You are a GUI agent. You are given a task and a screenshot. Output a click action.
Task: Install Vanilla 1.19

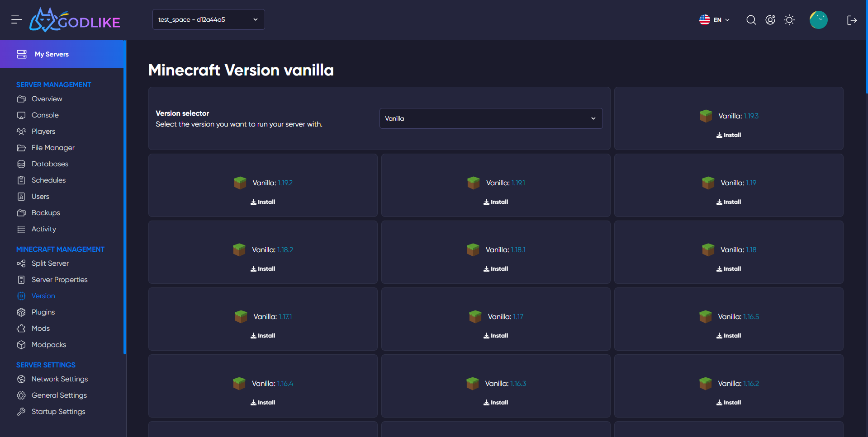pyautogui.click(x=729, y=202)
